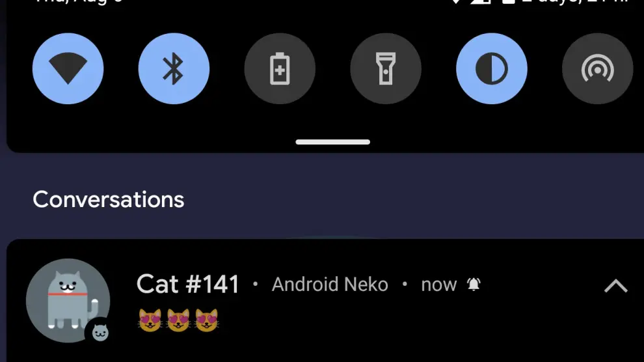Toggle the Dark theme half-circle tile
Image resolution: width=644 pixels, height=362 pixels.
click(x=492, y=68)
